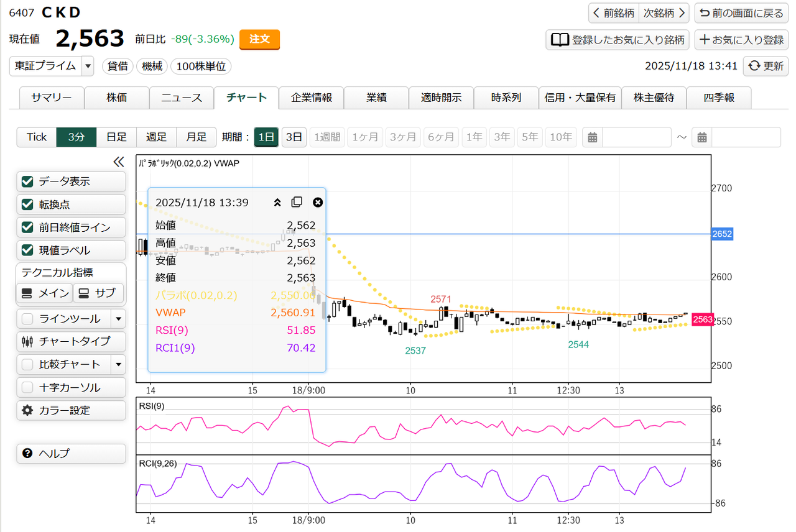Open the ヘルプ help button
This screenshot has width=796, height=532.
coord(71,454)
